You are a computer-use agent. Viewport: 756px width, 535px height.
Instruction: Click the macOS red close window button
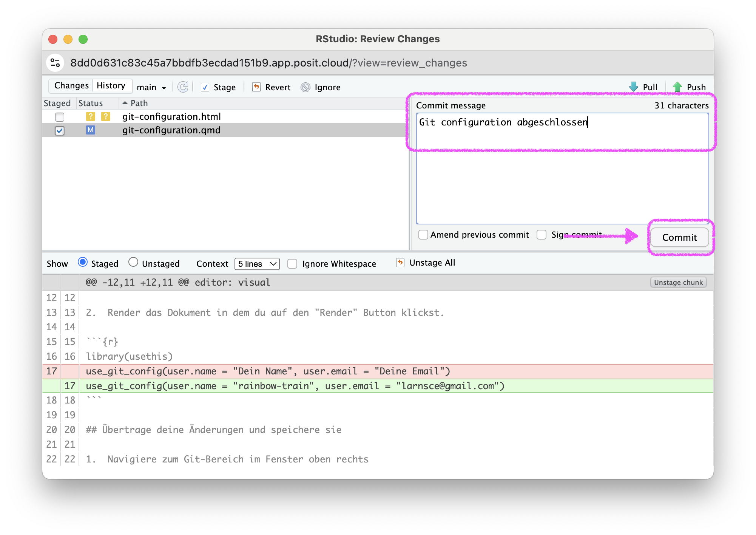53,39
